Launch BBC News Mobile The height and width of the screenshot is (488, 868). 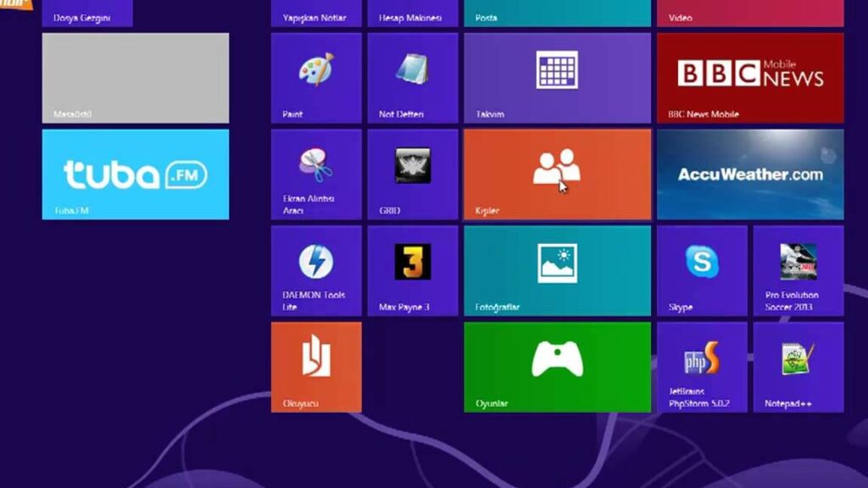[749, 78]
